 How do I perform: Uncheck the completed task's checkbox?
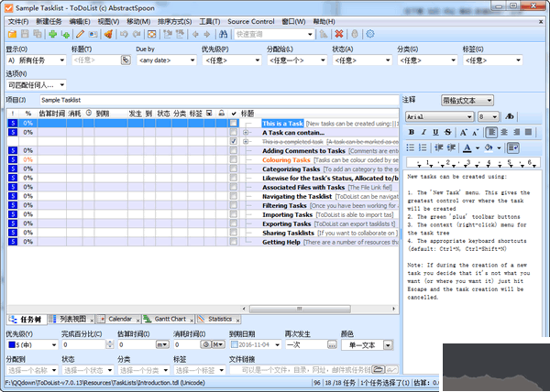click(234, 142)
